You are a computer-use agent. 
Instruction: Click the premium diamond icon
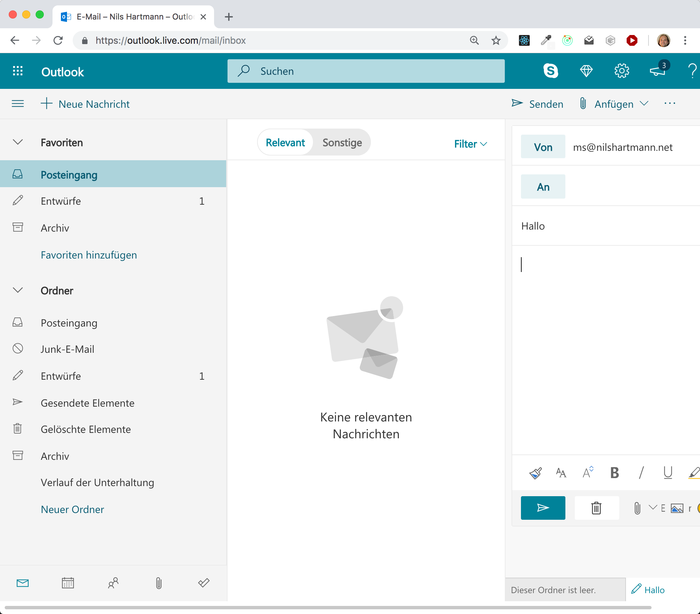(586, 71)
